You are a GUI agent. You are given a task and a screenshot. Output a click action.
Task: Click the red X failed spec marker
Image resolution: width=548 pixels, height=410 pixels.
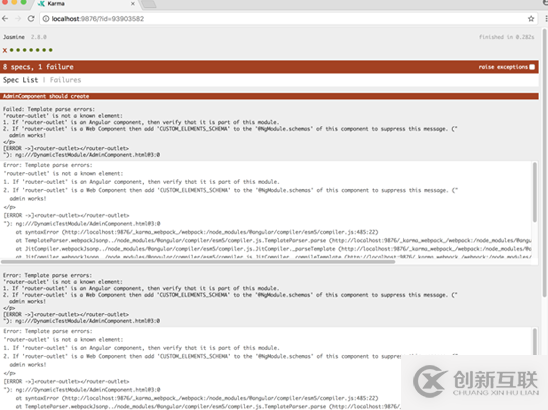click(x=5, y=50)
